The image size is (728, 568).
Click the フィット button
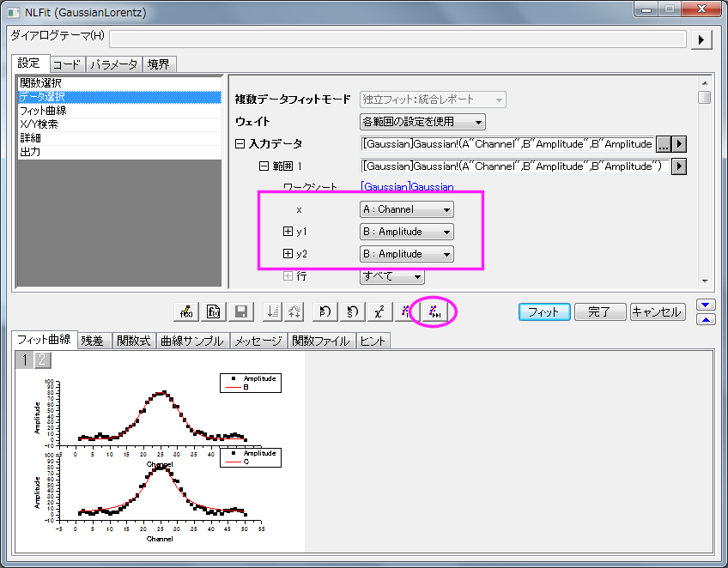point(544,311)
